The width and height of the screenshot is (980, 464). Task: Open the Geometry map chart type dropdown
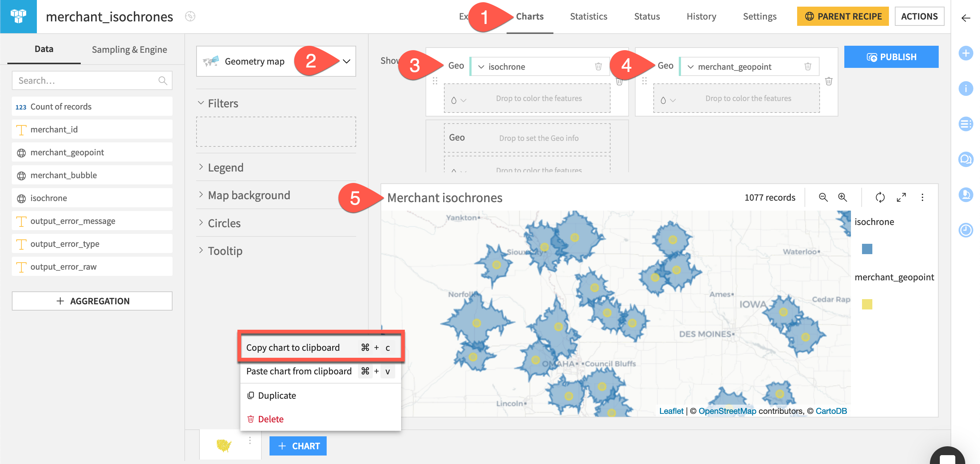[x=346, y=61]
